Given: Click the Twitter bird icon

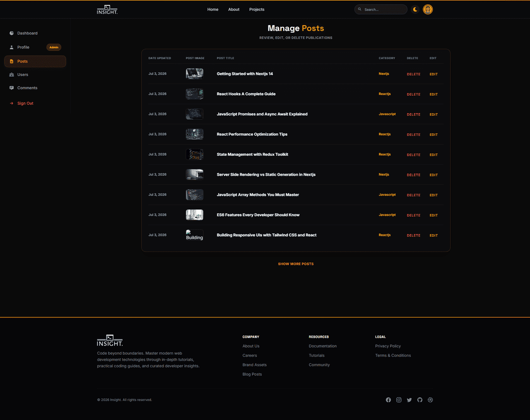Looking at the screenshot, I should [410, 400].
